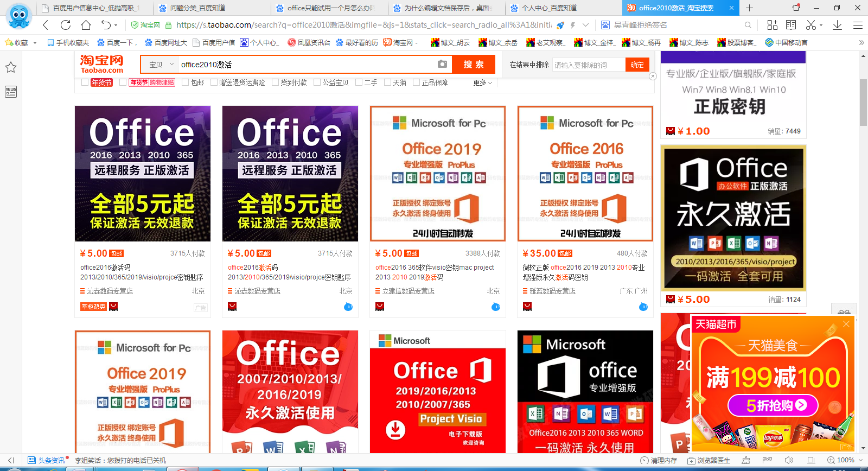Reload the page with the refresh icon
The width and height of the screenshot is (868, 471).
(x=66, y=25)
